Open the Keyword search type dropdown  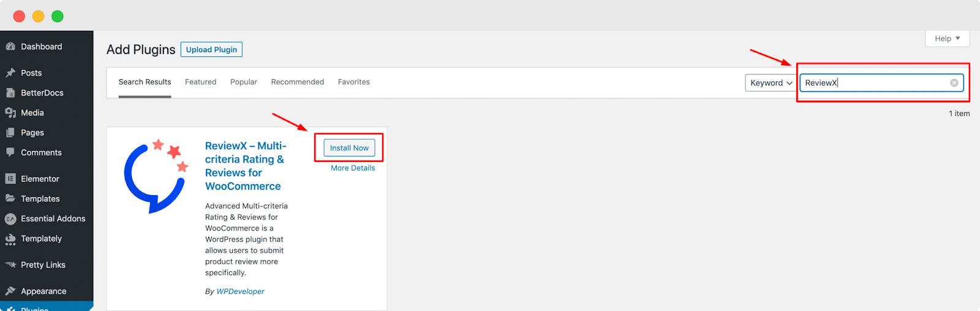pyautogui.click(x=770, y=83)
